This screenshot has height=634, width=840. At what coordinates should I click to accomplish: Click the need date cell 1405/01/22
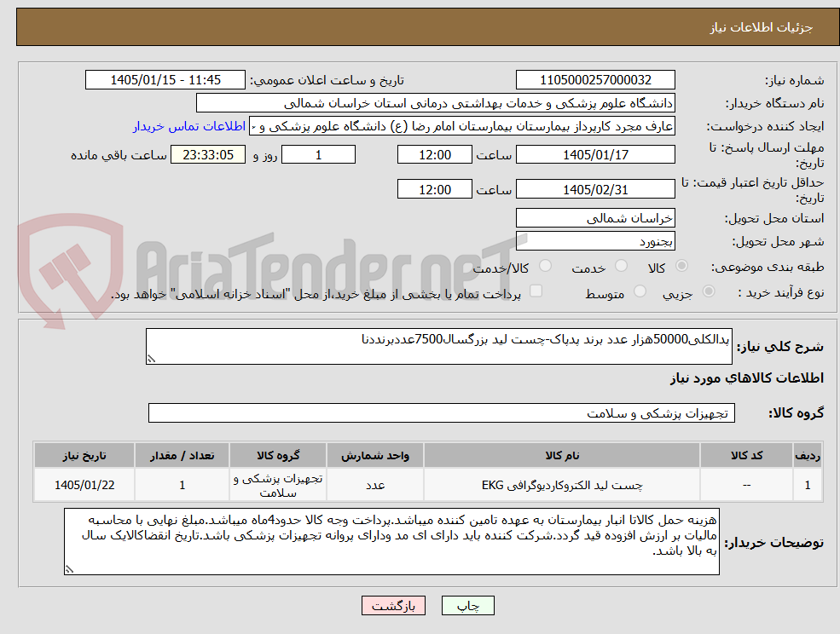[84, 485]
